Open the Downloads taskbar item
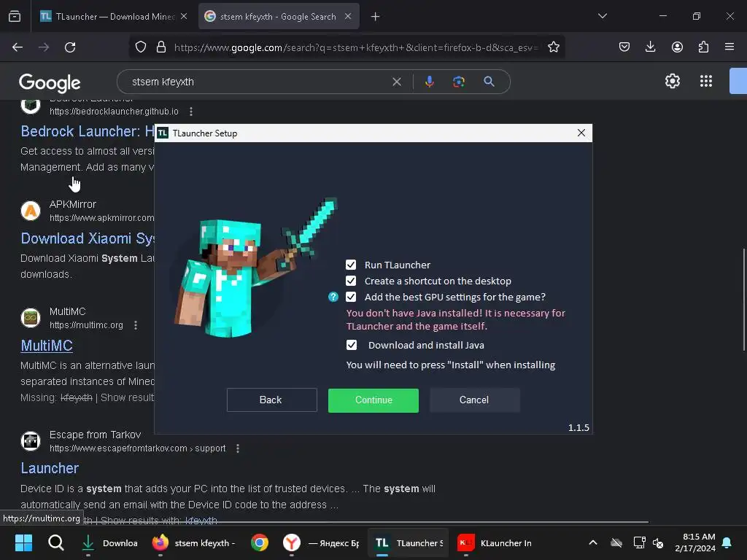747x560 pixels. pos(109,542)
